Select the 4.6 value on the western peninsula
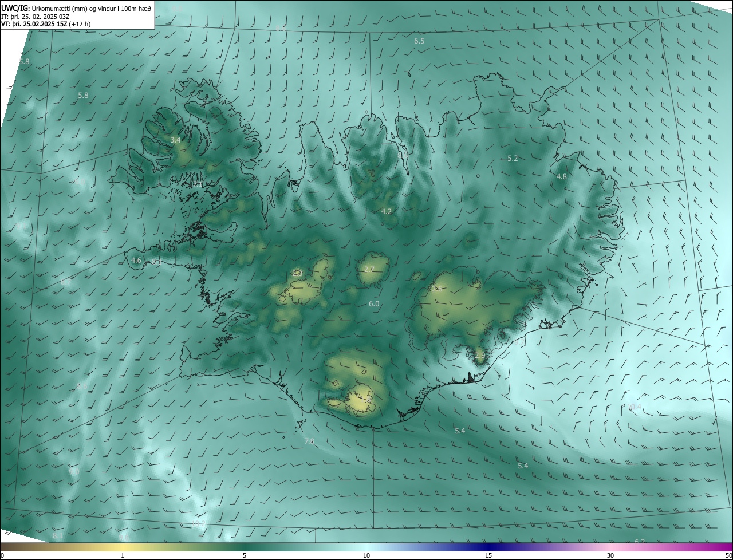The image size is (733, 560). pyautogui.click(x=136, y=260)
